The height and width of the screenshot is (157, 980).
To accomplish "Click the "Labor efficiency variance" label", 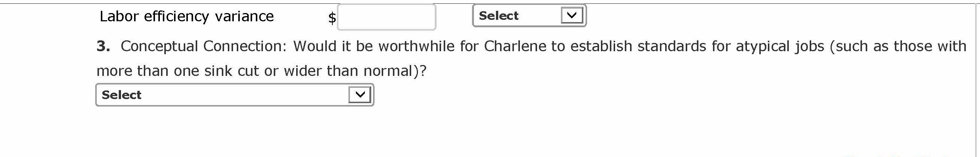I will (186, 16).
